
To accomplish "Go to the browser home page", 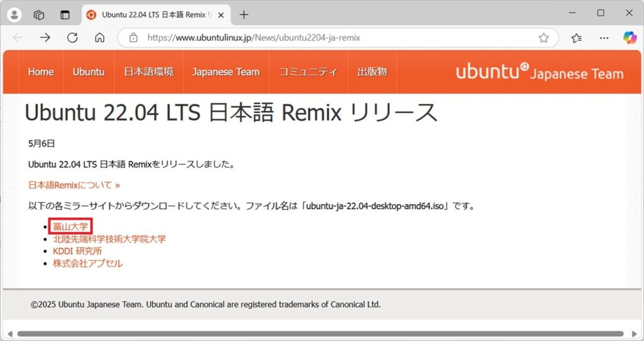I will click(x=100, y=38).
